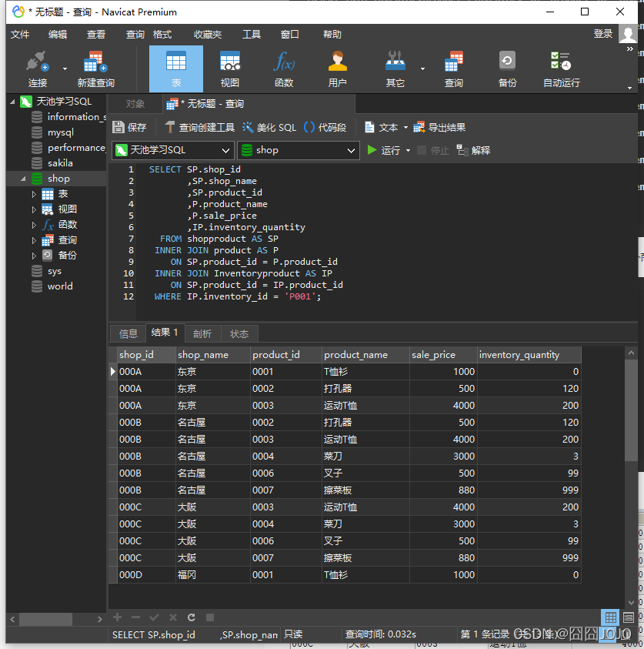This screenshot has width=644, height=649.
Task: Click the 其它 (Others) toolbar icon
Action: click(x=395, y=69)
